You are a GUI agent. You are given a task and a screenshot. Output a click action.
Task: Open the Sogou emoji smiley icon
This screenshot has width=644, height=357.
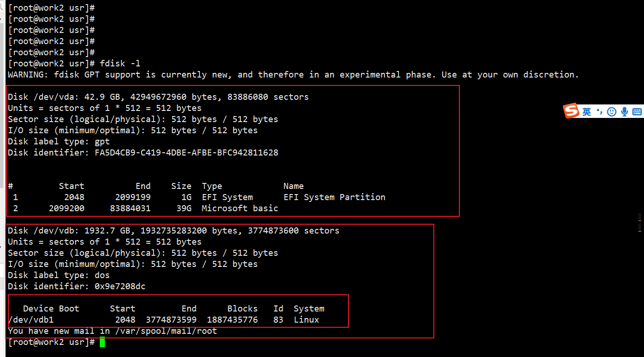click(x=612, y=112)
